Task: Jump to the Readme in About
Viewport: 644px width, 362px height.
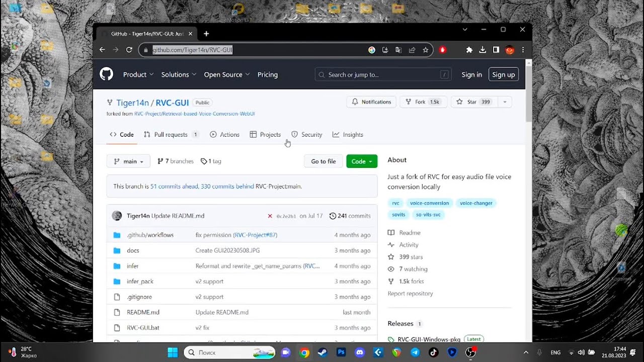Action: (404, 233)
